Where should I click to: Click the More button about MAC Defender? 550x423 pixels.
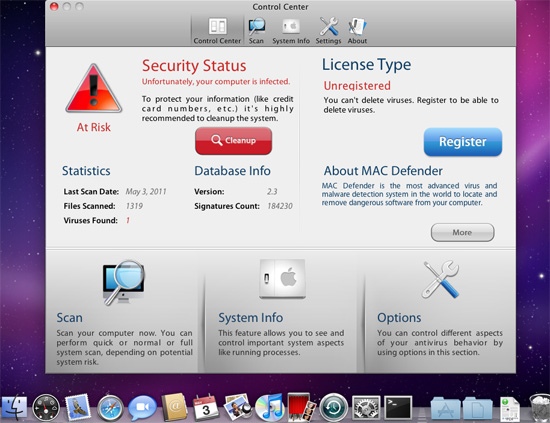(462, 233)
